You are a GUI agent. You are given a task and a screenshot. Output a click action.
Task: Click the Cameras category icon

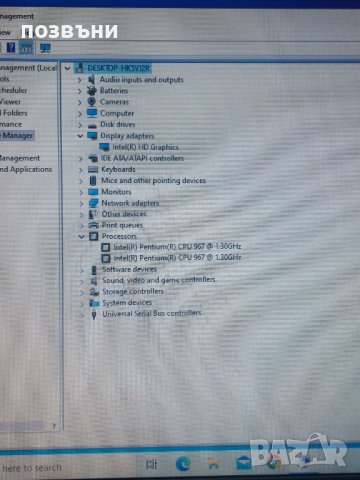(x=92, y=102)
